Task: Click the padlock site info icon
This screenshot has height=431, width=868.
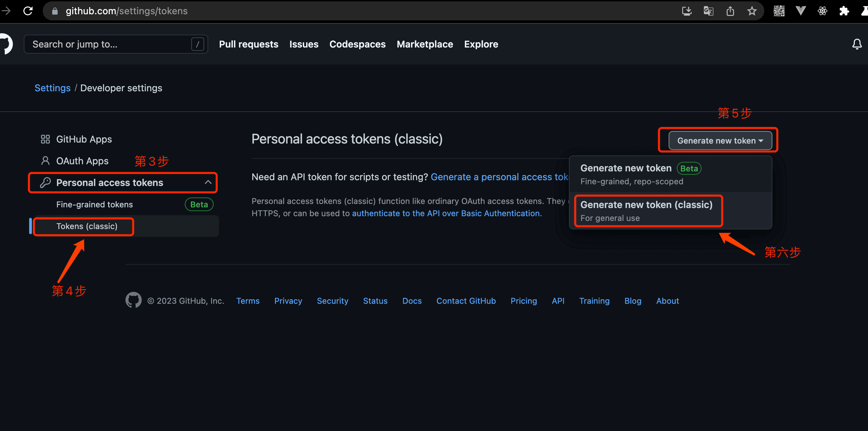Action: tap(55, 11)
